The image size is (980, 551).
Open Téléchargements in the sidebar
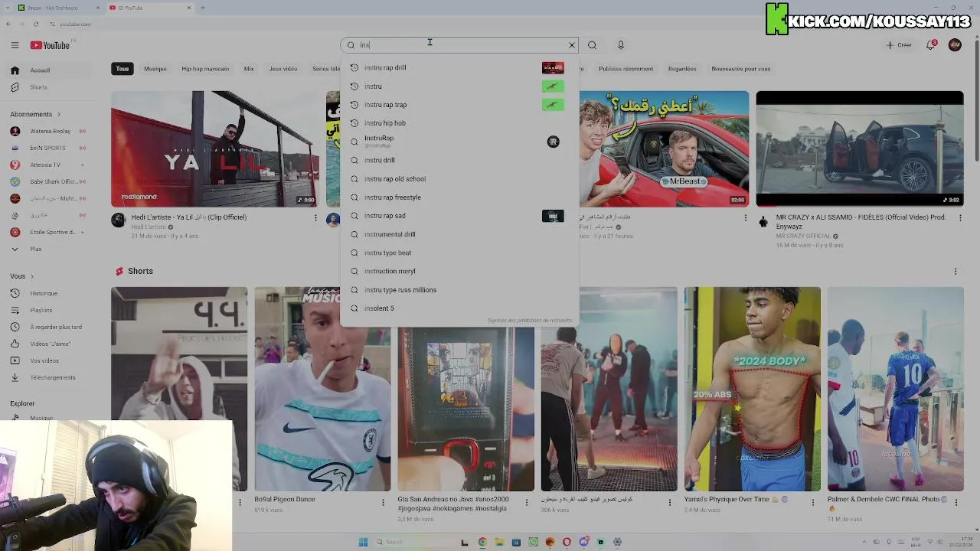[50, 377]
